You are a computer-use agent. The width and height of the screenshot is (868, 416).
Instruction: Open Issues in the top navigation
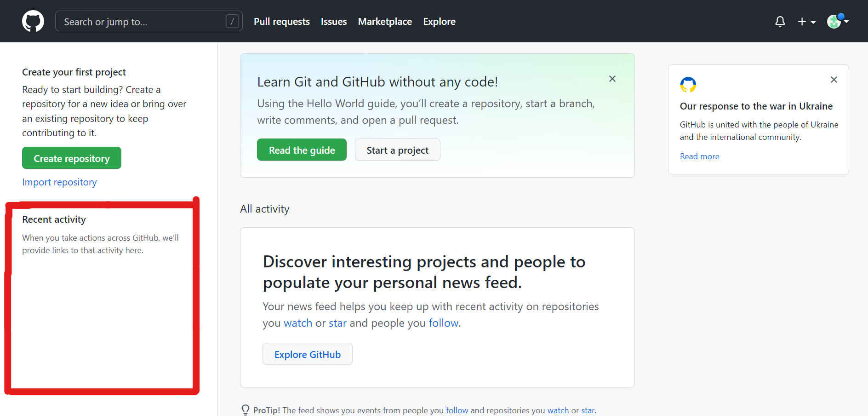[x=334, y=22]
